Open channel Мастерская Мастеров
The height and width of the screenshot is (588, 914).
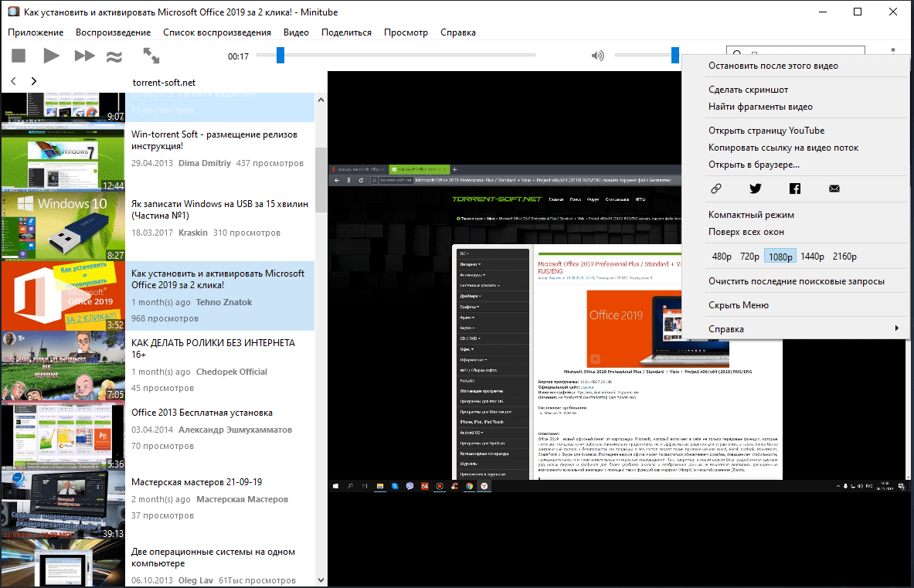click(242, 499)
